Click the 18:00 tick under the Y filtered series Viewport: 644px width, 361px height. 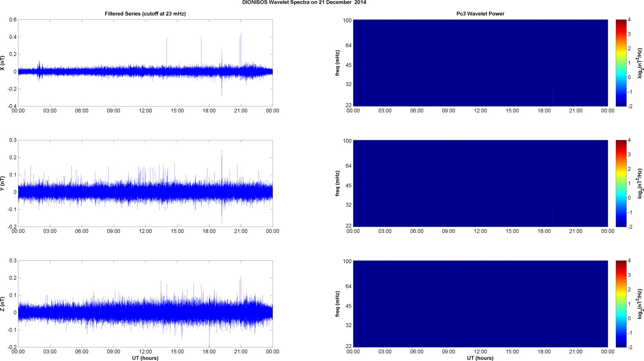click(x=209, y=231)
